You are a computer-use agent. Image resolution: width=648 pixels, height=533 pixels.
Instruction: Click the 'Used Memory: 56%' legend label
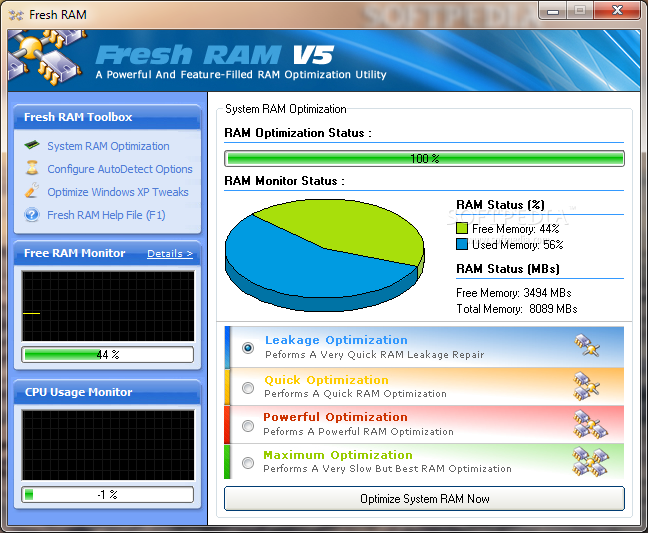517,245
